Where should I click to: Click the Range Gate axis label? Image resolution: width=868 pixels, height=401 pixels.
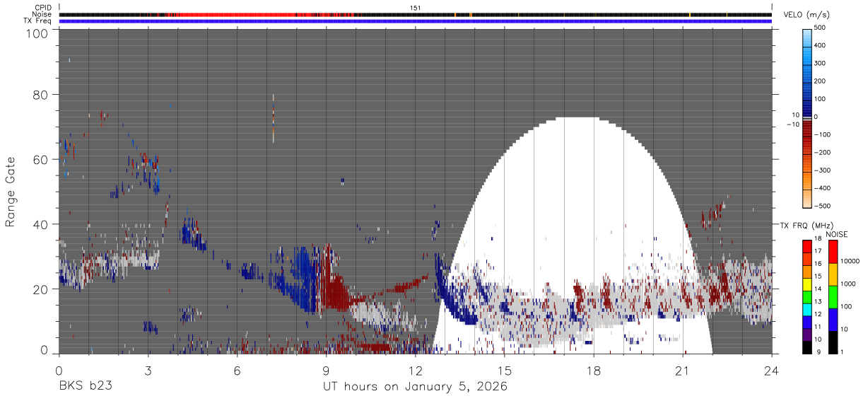(11, 192)
